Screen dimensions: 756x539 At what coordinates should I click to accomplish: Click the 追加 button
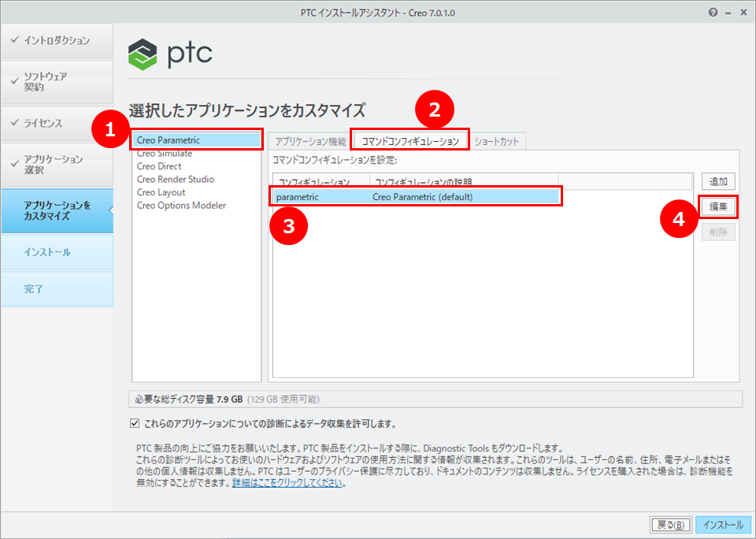(717, 182)
